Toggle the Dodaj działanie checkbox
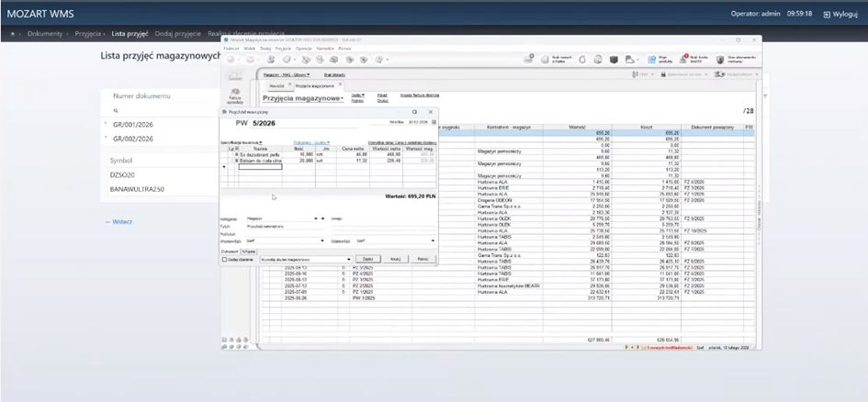Image resolution: width=868 pixels, height=402 pixels. click(x=225, y=259)
